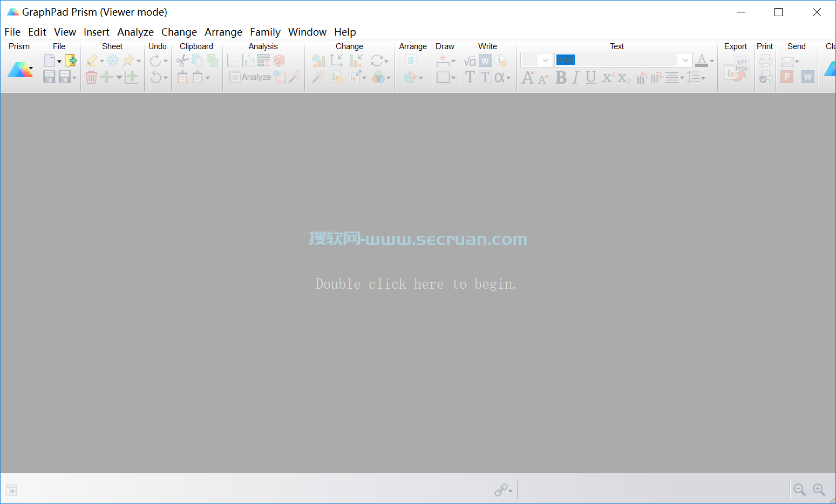Click the print preview icon with checkmark
836x504 pixels.
point(765,77)
